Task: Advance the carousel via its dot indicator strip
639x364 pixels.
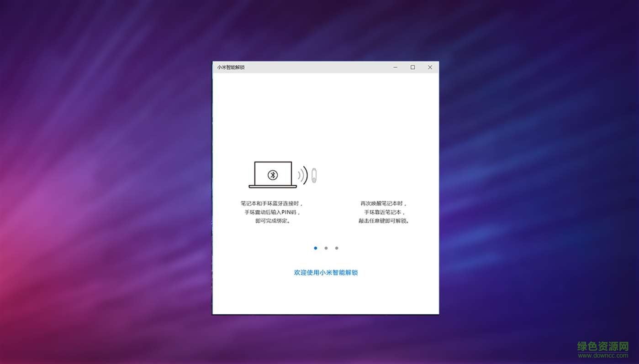Action: pyautogui.click(x=326, y=248)
